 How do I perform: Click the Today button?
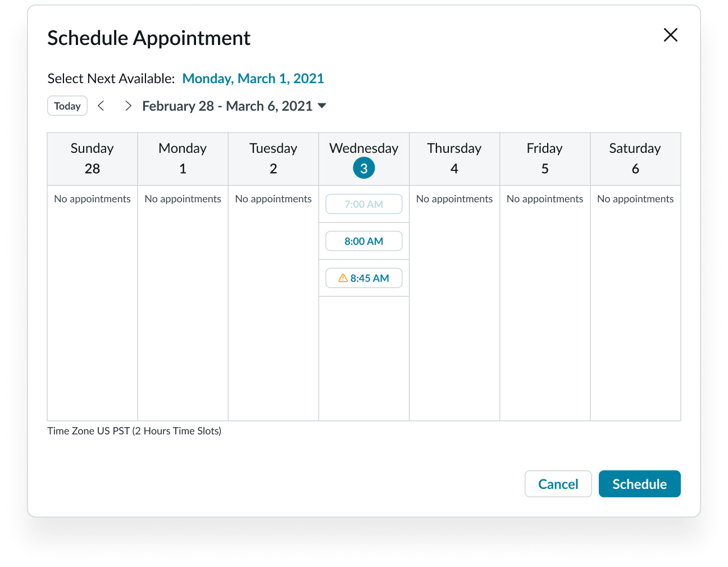[x=67, y=106]
